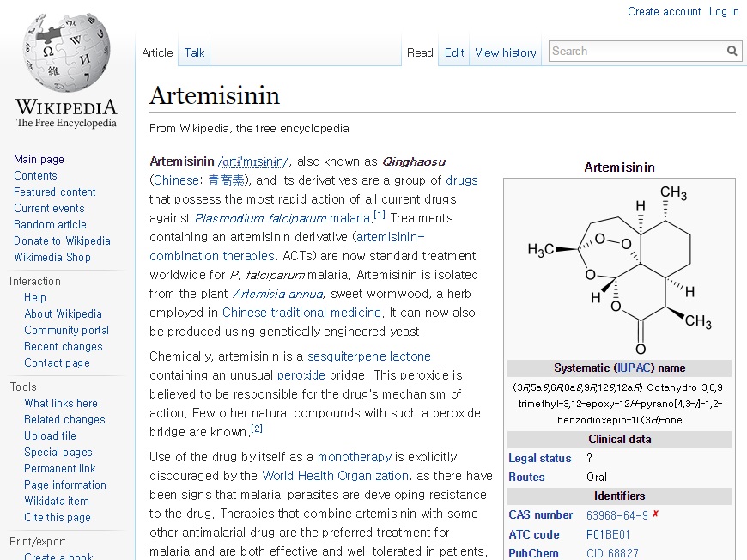747x560 pixels.
Task: Click citation reference [1]
Action: coord(380,215)
